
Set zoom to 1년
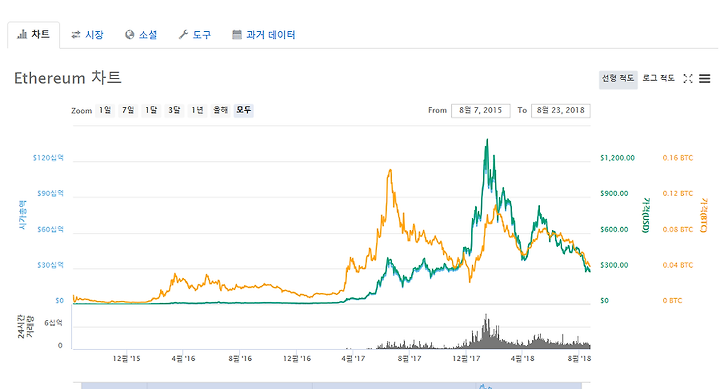click(x=197, y=110)
